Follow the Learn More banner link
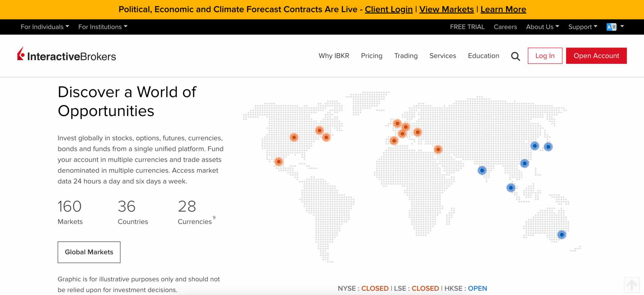The image size is (644, 295). coord(503,9)
